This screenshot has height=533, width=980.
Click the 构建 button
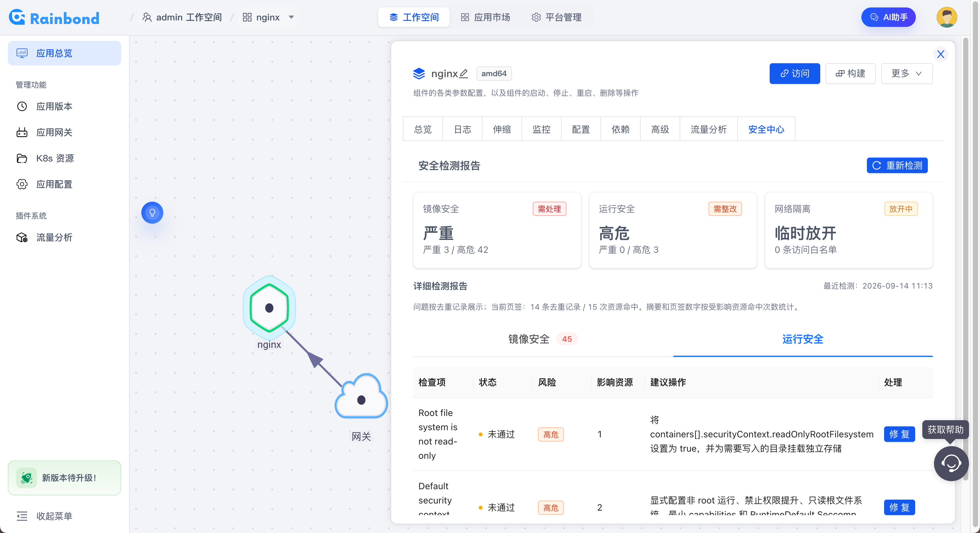click(850, 74)
